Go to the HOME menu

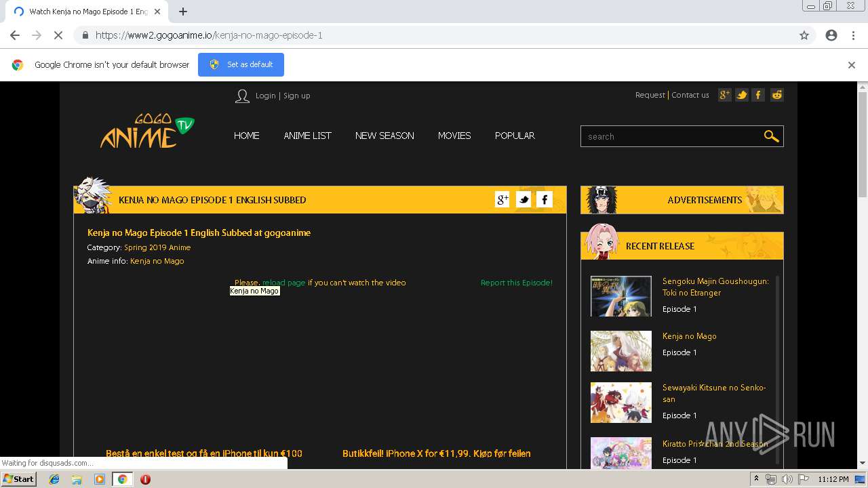click(247, 136)
